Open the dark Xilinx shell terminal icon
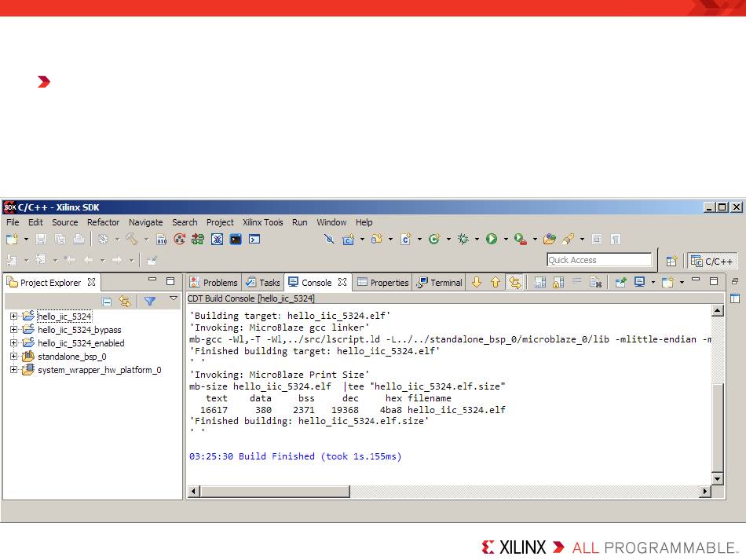This screenshot has width=746, height=560. point(236,239)
